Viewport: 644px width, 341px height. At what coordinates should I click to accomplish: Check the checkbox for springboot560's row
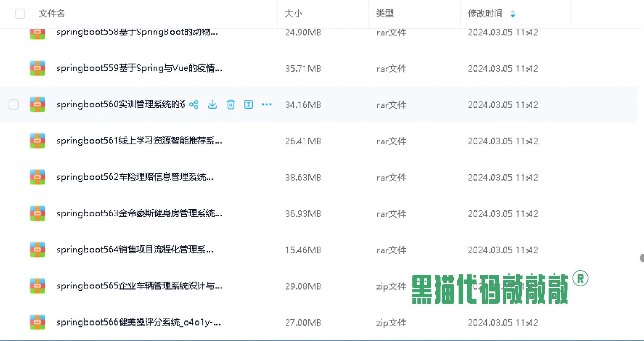click(x=14, y=104)
